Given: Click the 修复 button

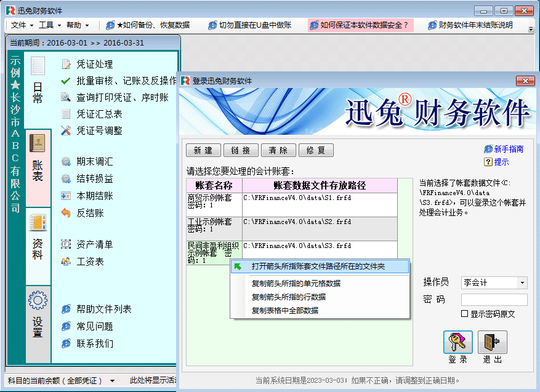Looking at the screenshot, I should (316, 150).
